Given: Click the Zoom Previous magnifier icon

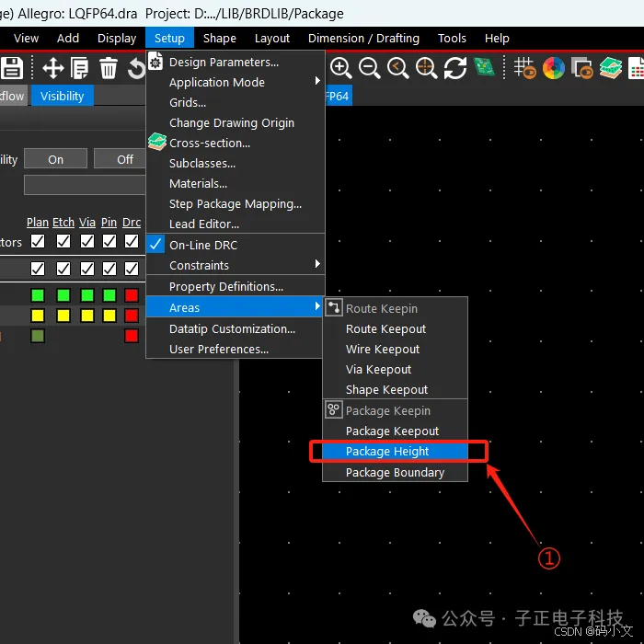Looking at the screenshot, I should (x=398, y=68).
